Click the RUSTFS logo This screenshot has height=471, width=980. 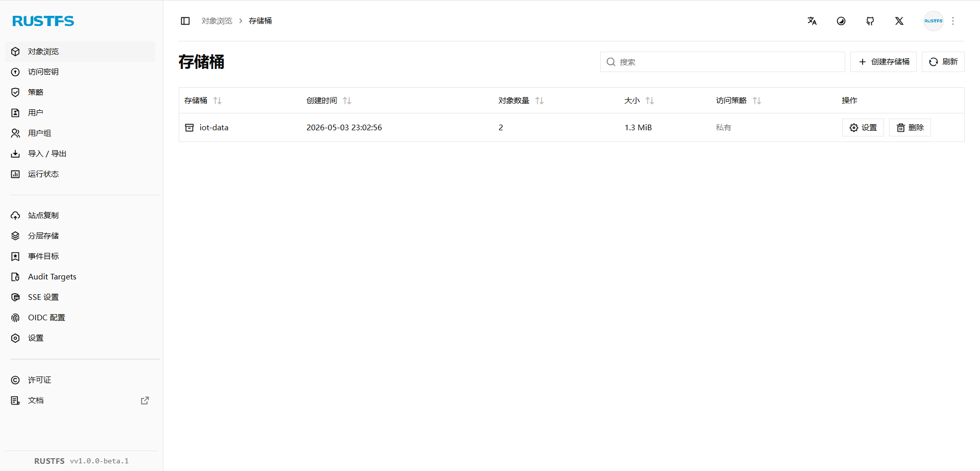tap(43, 21)
